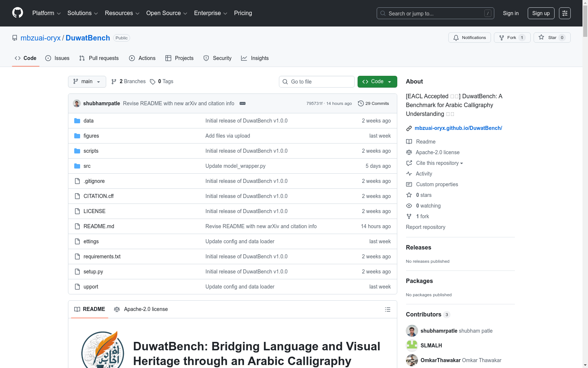The height and width of the screenshot is (368, 588).
Task: Click the 795731f commit hash
Action: coord(314,103)
